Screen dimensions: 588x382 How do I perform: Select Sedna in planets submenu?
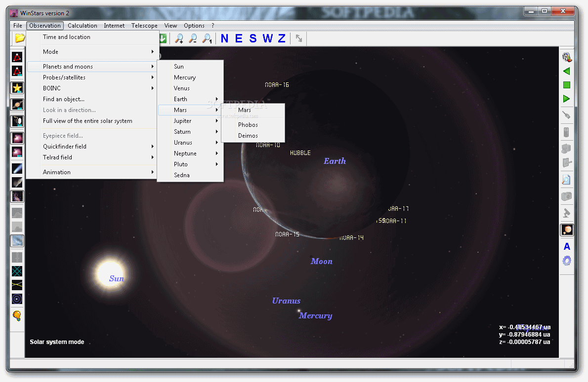coord(190,175)
